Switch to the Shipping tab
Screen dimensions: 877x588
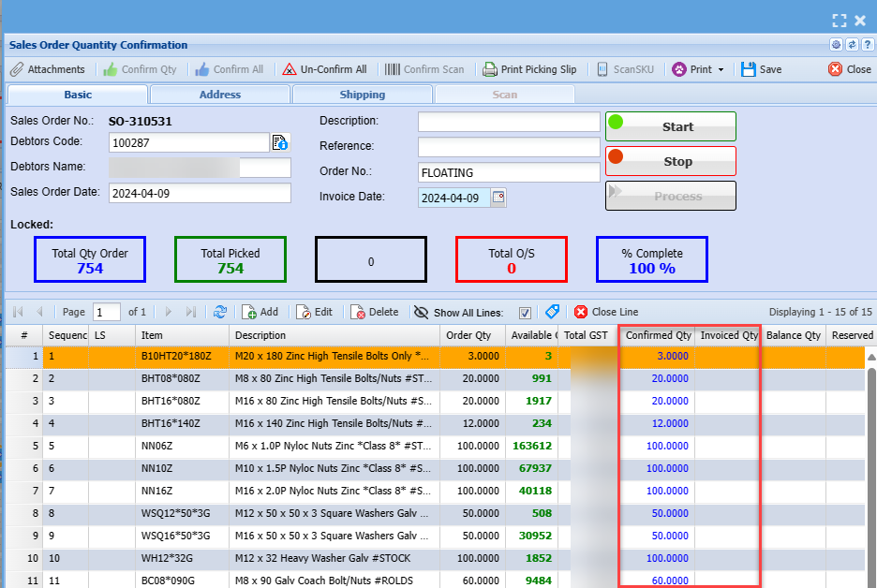[363, 95]
